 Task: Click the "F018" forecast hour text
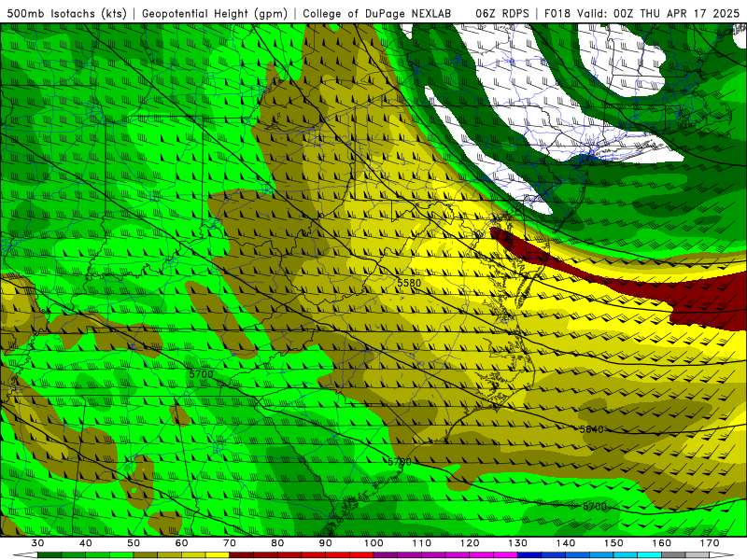(x=557, y=13)
